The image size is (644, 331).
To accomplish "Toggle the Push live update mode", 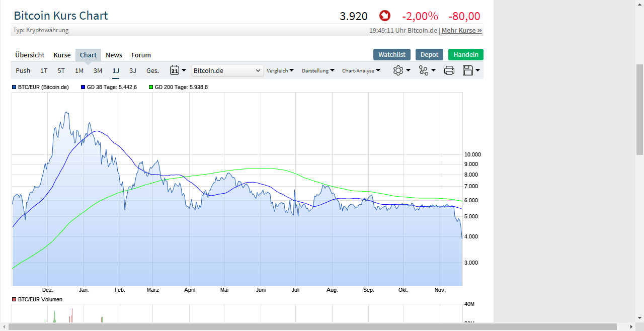I will click(23, 70).
